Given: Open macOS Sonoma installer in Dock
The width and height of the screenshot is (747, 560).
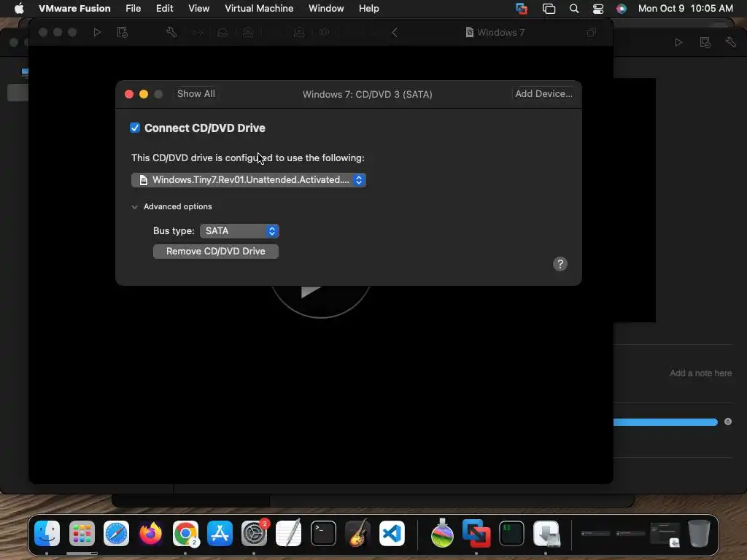Looking at the screenshot, I should (x=442, y=533).
